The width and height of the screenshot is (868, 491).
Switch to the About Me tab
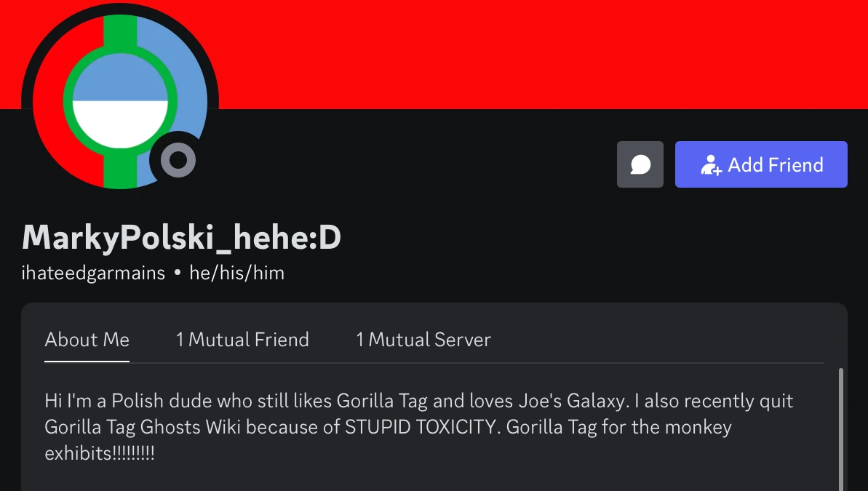point(87,339)
